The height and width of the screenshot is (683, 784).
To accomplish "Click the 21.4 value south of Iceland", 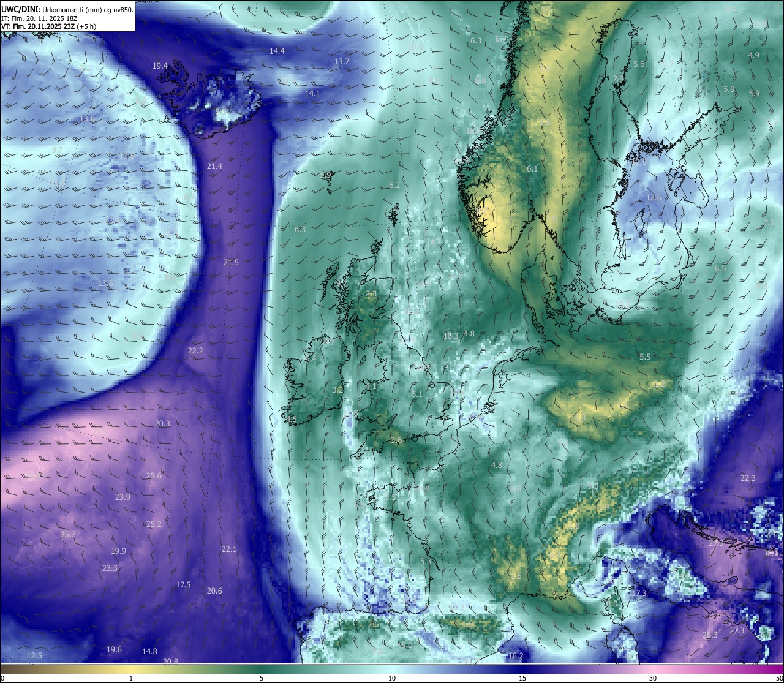I will pyautogui.click(x=214, y=166).
